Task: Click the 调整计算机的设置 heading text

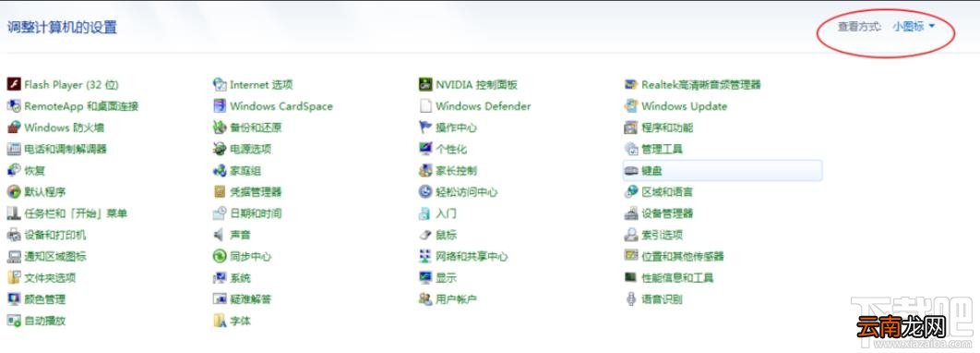Action: point(62,27)
